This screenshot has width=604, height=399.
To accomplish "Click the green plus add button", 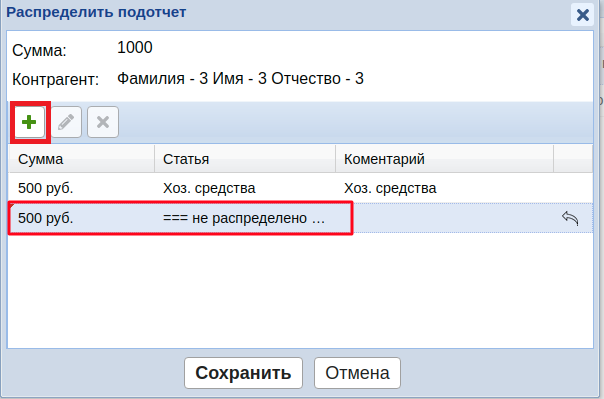I will pos(29,122).
